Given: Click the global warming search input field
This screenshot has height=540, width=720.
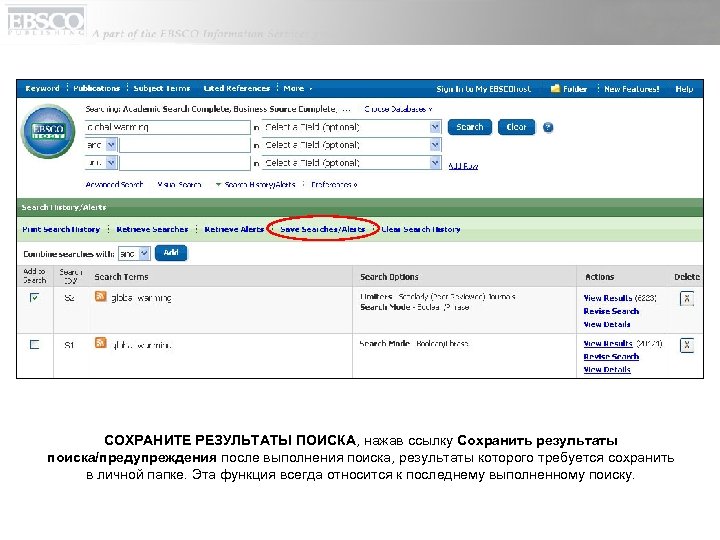Looking at the screenshot, I should [x=168, y=127].
